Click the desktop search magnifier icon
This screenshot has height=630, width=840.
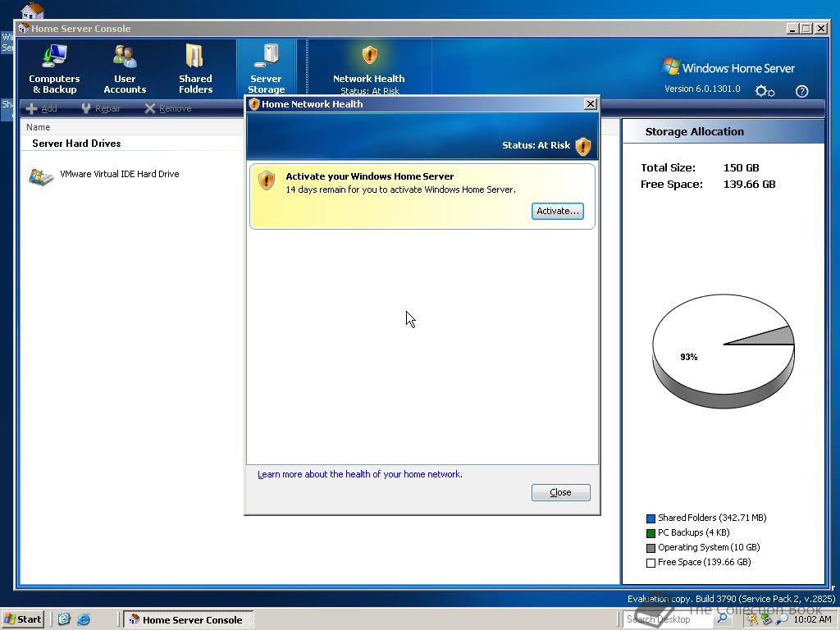(722, 619)
